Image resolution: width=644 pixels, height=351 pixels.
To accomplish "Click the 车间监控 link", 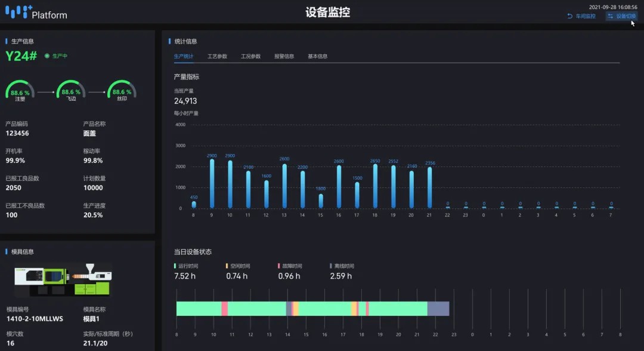I will coord(585,16).
